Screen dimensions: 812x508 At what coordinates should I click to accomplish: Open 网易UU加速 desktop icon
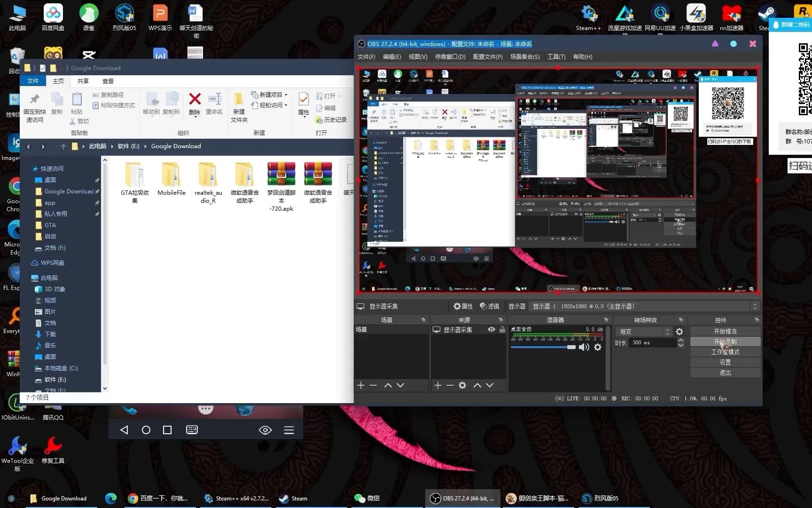[x=660, y=18]
